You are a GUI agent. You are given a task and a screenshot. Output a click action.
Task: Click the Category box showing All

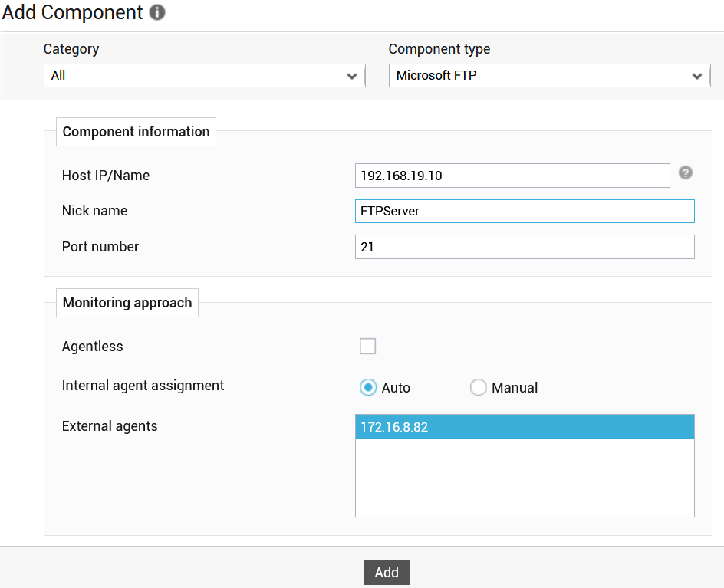[205, 76]
